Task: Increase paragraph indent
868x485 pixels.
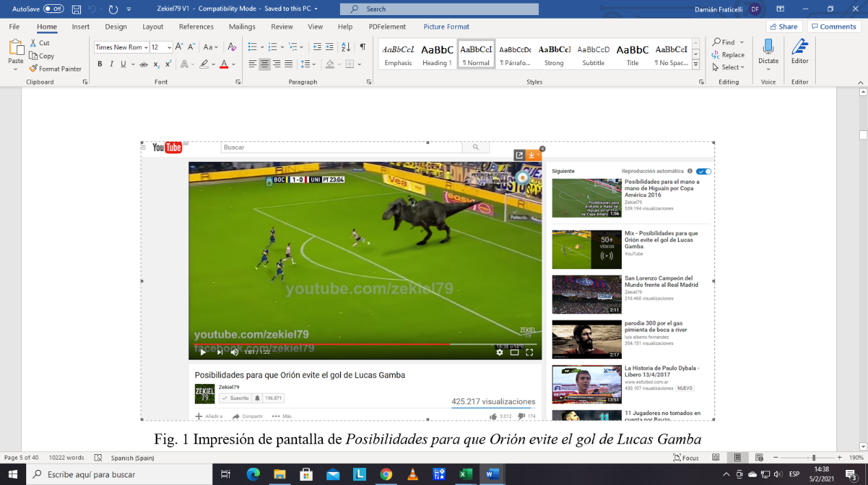Action: tap(330, 47)
